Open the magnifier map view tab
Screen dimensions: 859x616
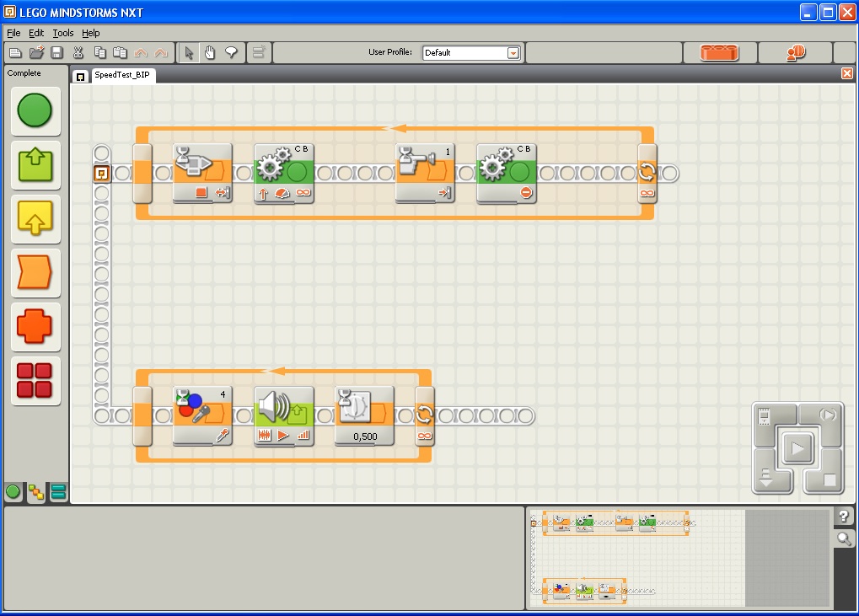tap(844, 538)
